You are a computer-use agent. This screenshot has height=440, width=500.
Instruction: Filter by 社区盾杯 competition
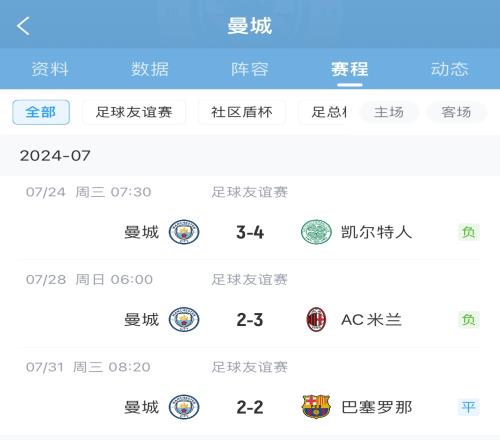point(242,112)
